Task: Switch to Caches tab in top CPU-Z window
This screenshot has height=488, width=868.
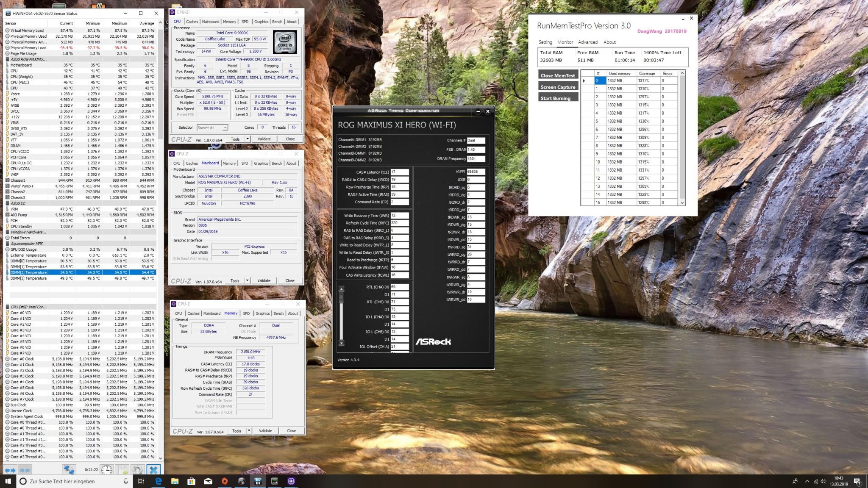Action: [x=192, y=22]
